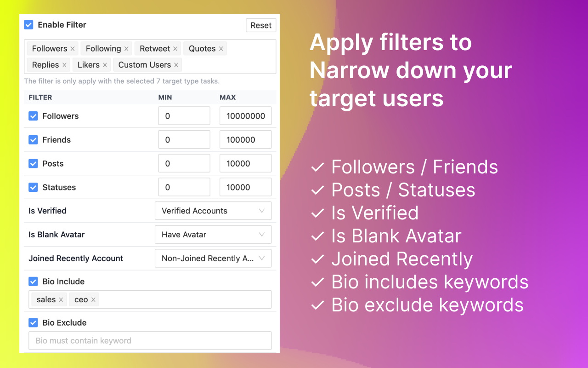Remove the Likers tag with its x icon

[x=105, y=65]
